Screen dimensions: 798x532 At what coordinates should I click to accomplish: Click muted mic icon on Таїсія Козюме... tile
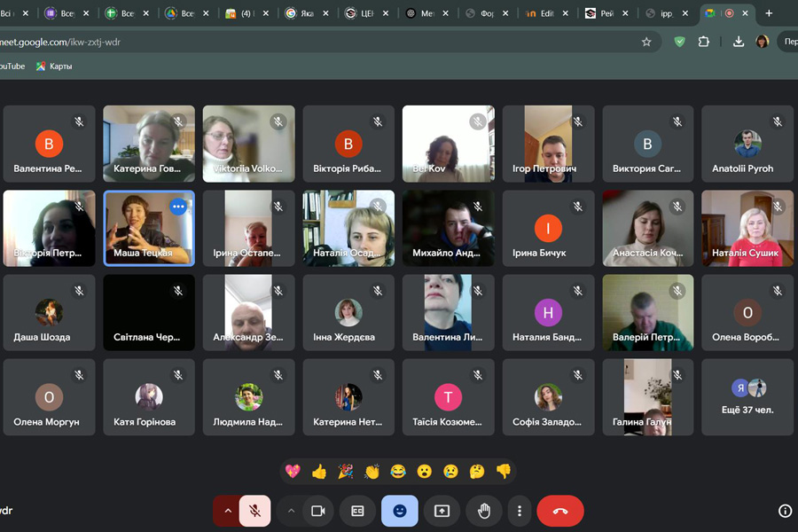pos(477,375)
